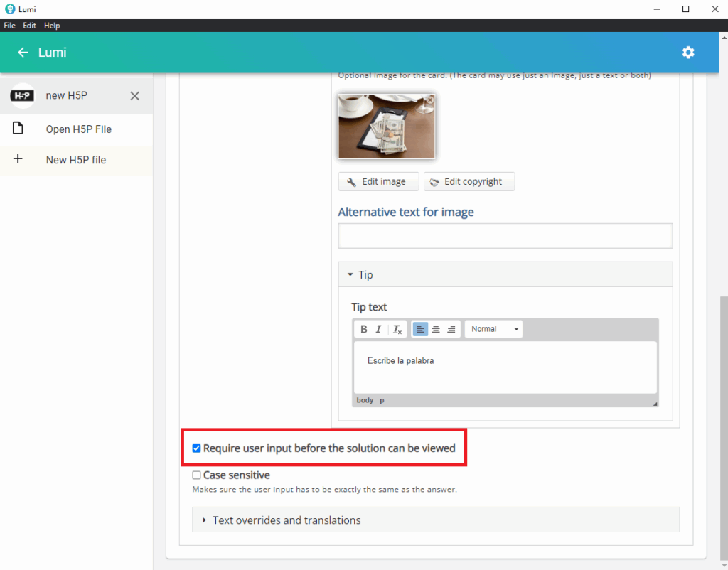Enable the Case sensitive checkbox
The image size is (728, 570).
pyautogui.click(x=197, y=475)
